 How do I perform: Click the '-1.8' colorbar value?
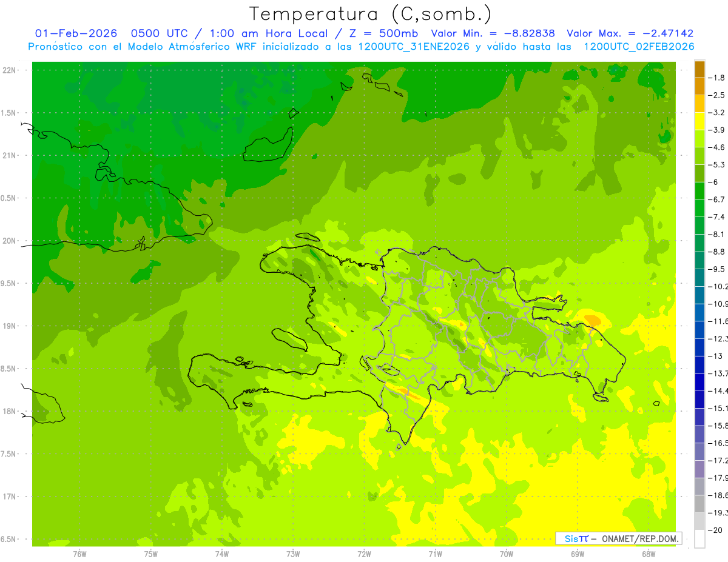pos(717,78)
